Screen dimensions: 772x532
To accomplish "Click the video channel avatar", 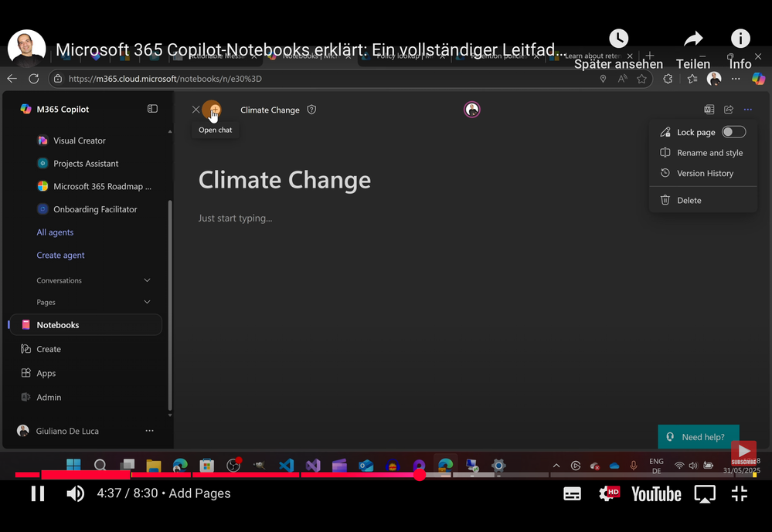I will [x=26, y=48].
